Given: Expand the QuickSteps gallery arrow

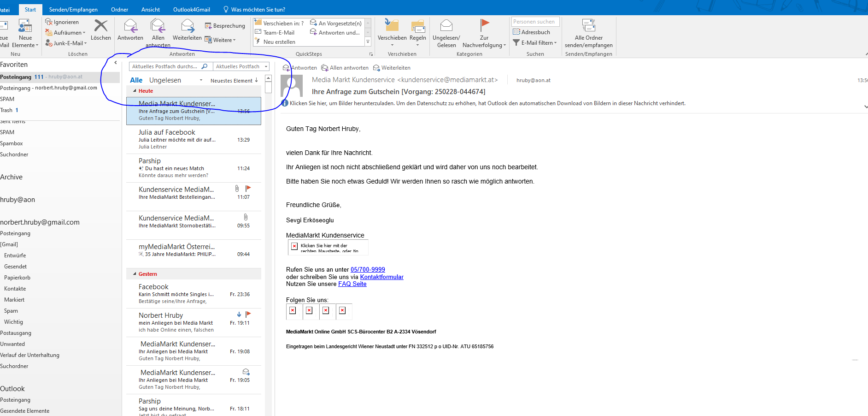Looking at the screenshot, I should coord(368,42).
